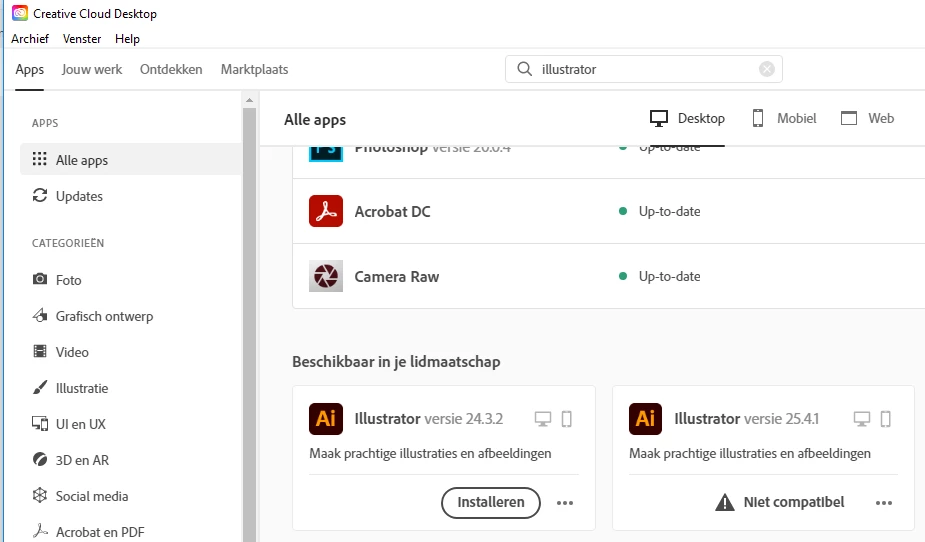The height and width of the screenshot is (542, 925).
Task: Click the Acrobat DC app icon
Action: pos(326,211)
